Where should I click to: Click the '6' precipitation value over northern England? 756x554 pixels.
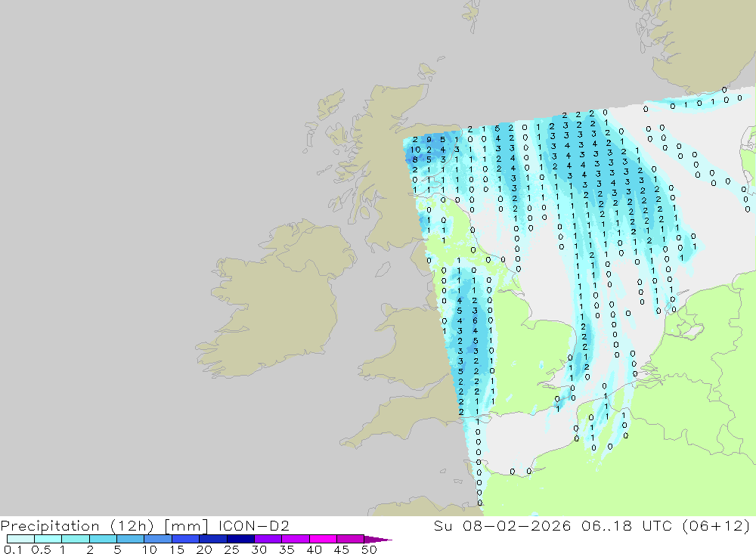click(475, 320)
